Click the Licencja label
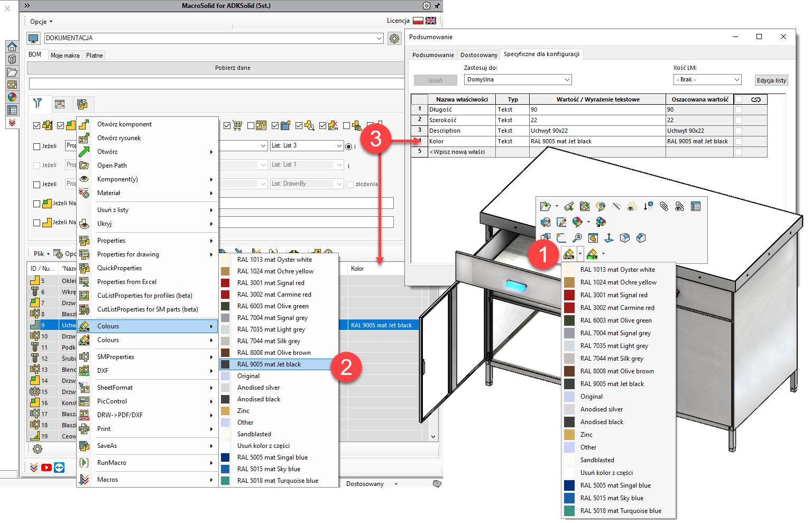This screenshot has width=812, height=523. click(398, 21)
